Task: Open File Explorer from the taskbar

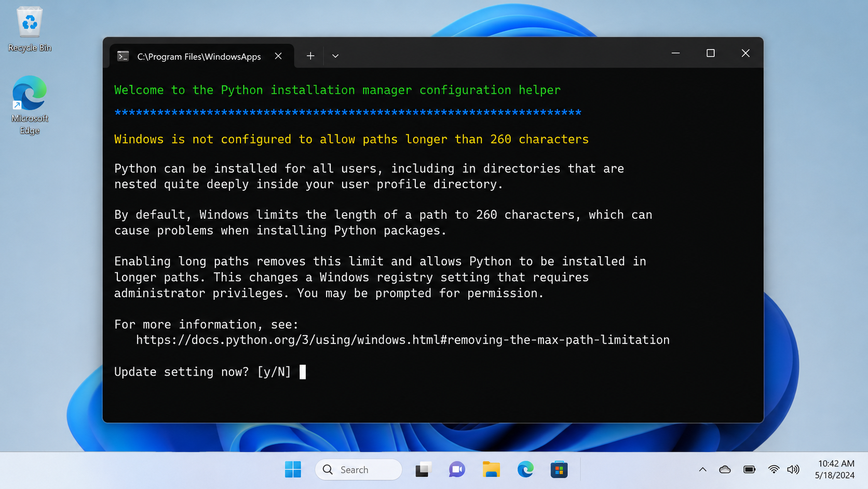Action: pyautogui.click(x=491, y=469)
